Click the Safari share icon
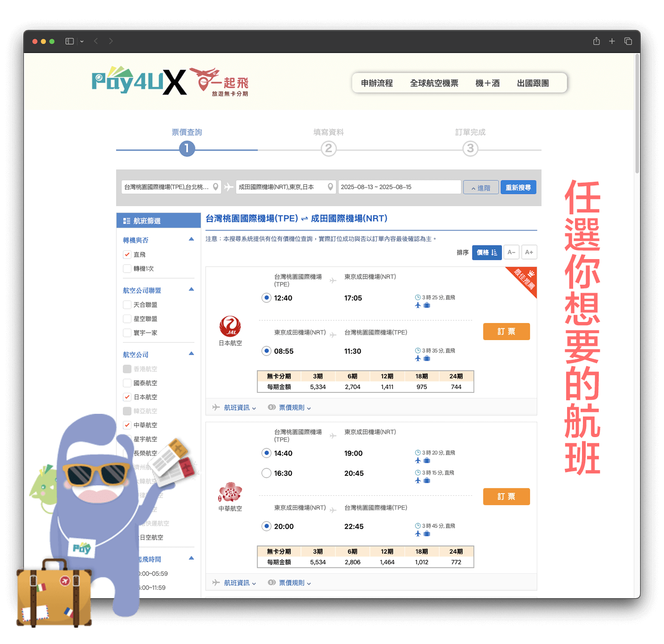 coord(596,41)
